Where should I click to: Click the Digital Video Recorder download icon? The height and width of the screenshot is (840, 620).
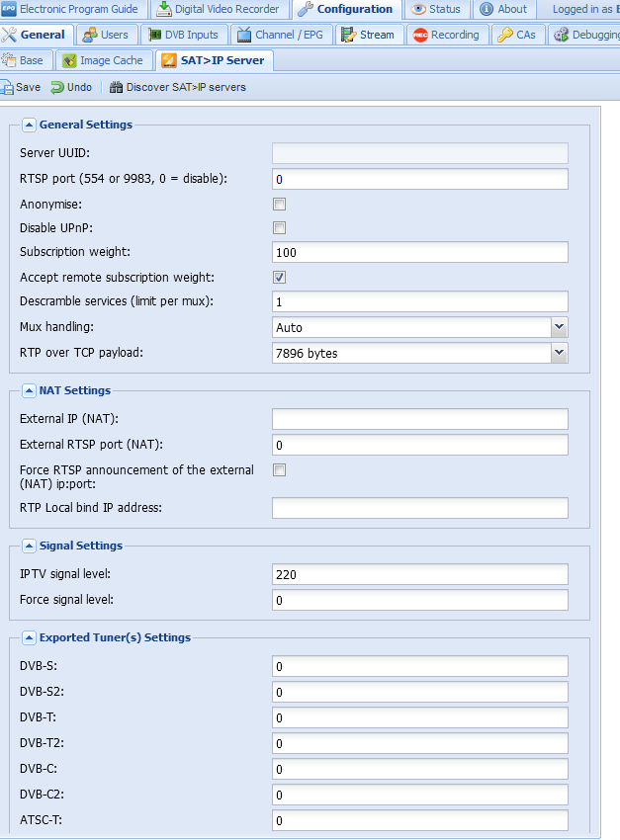pyautogui.click(x=164, y=9)
